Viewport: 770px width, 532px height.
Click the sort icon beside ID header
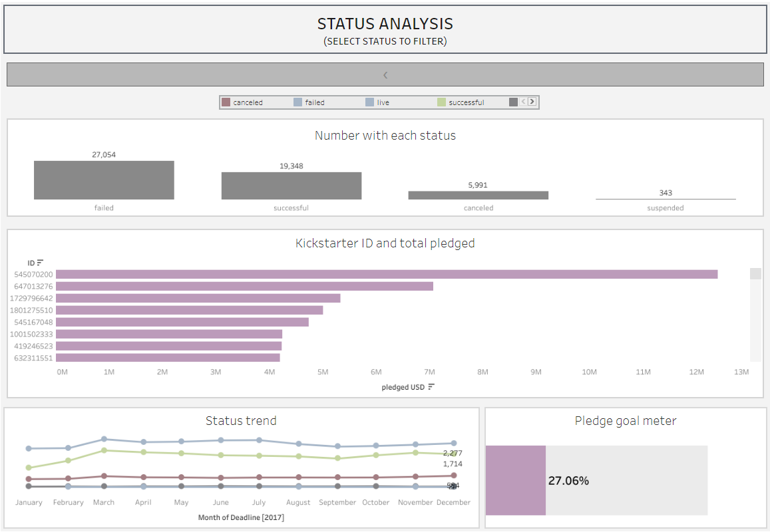[x=41, y=263]
